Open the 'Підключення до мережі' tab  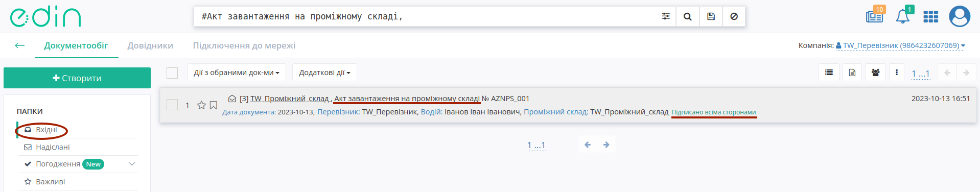coord(244,45)
